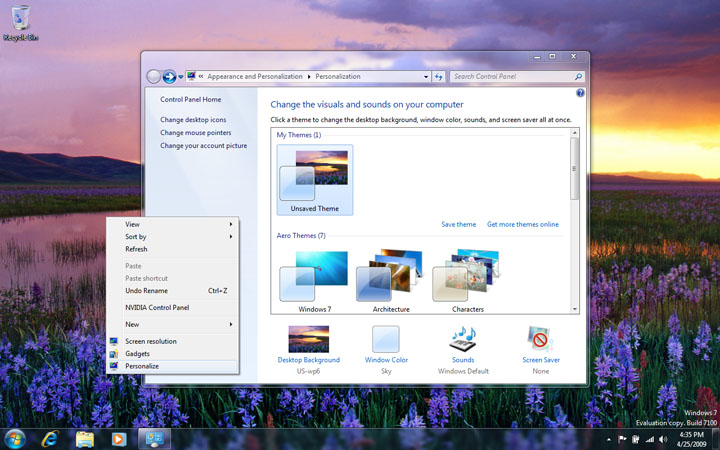720x450 pixels.
Task: Open Action Center flag tray icon
Action: point(622,439)
